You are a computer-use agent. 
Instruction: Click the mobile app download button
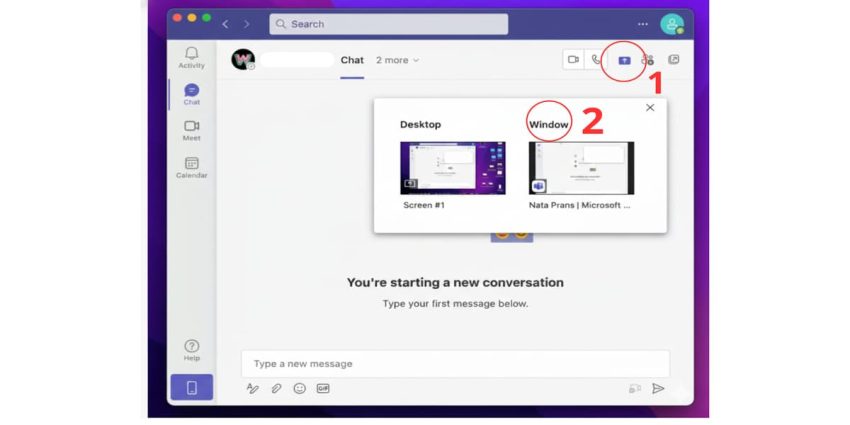pos(191,388)
